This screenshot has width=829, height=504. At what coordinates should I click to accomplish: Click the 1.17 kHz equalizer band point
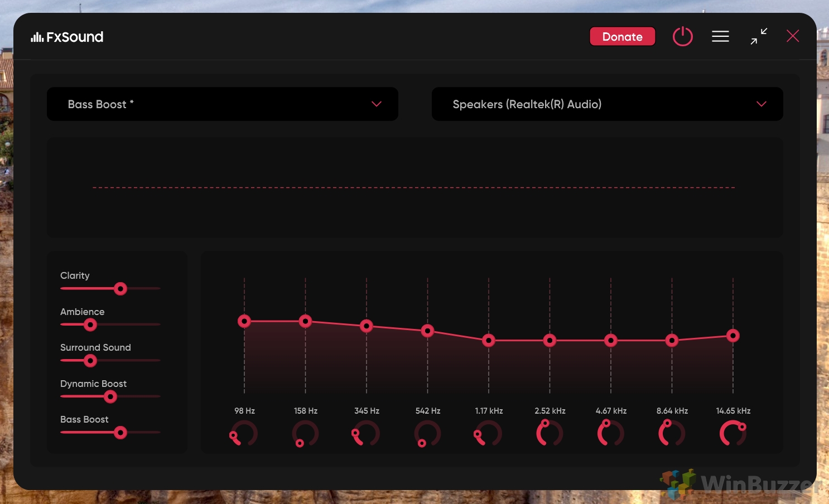pos(489,340)
